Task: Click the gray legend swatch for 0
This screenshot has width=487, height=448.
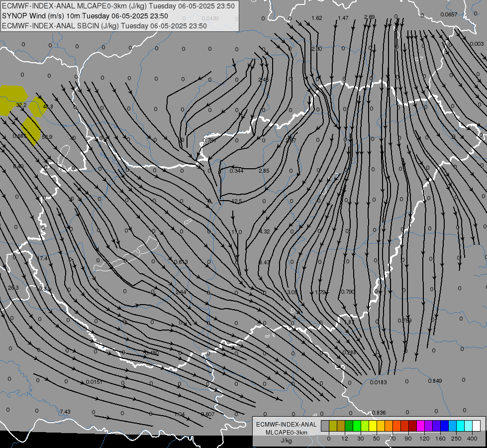Action: (x=325, y=426)
